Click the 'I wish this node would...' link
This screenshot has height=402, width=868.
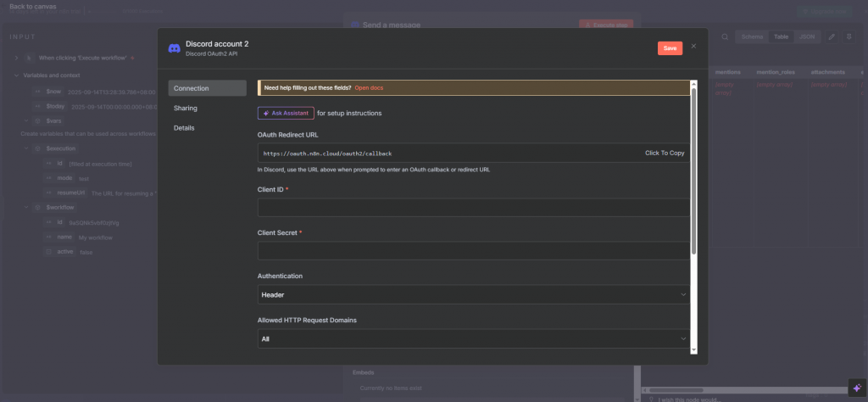(690, 399)
